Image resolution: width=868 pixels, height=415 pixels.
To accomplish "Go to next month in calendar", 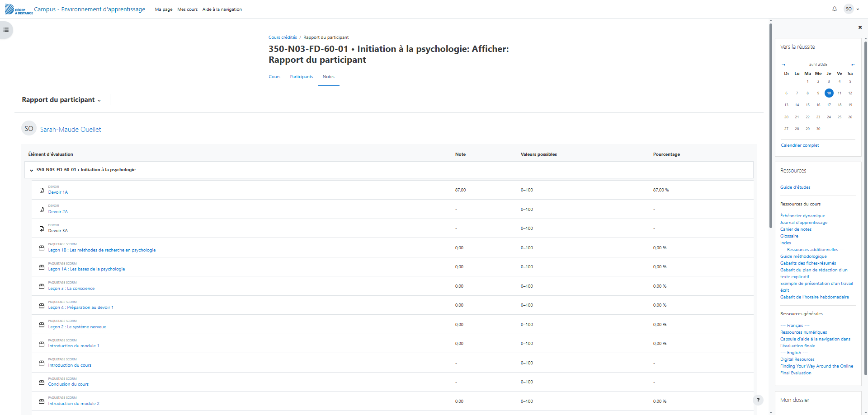I will 853,65.
